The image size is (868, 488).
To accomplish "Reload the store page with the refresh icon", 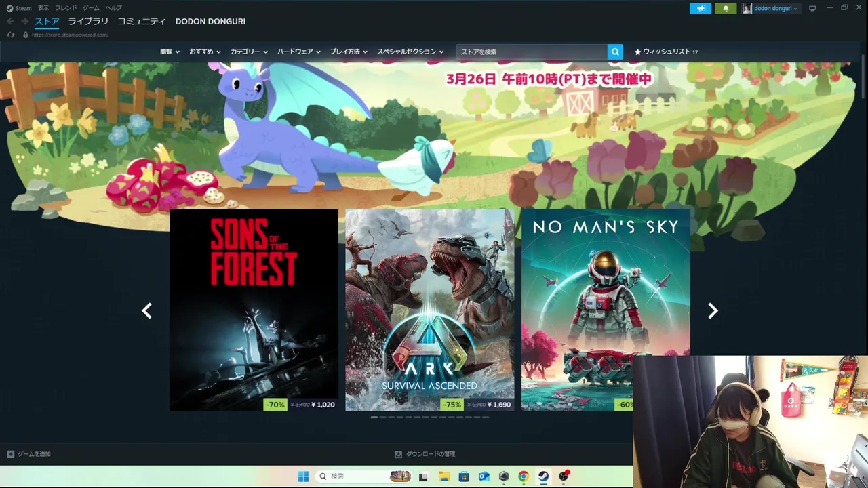I will [x=10, y=35].
